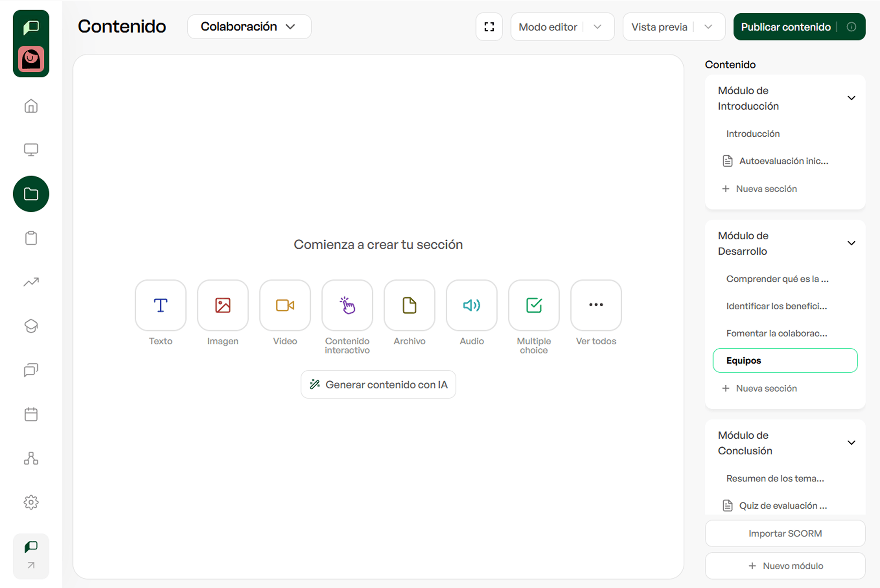This screenshot has width=880, height=588.
Task: Toggle fullscreen mode icon
Action: tap(489, 27)
